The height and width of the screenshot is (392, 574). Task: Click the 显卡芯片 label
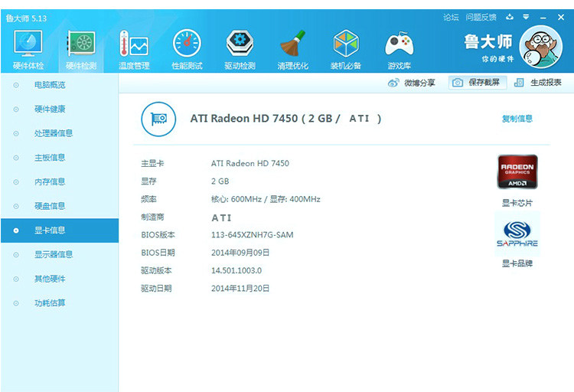coord(517,203)
